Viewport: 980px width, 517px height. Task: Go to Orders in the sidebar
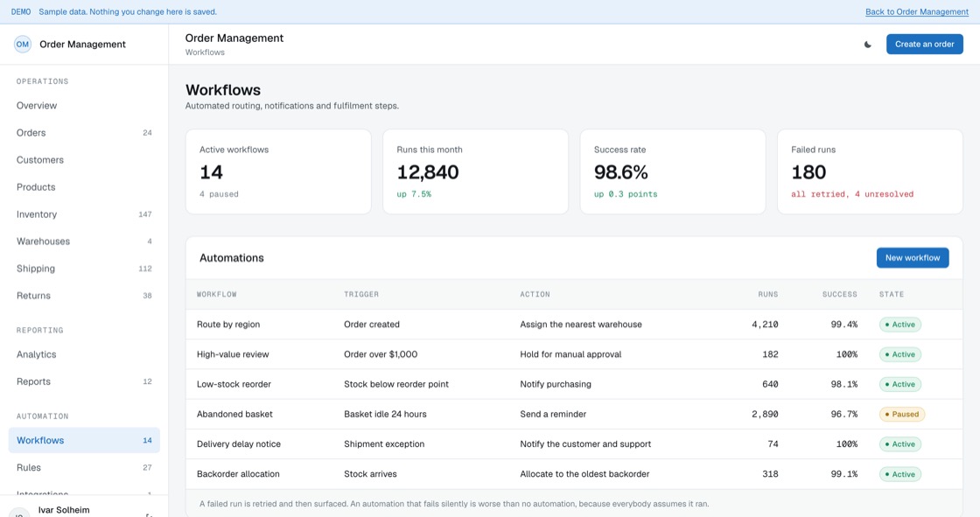[84, 133]
